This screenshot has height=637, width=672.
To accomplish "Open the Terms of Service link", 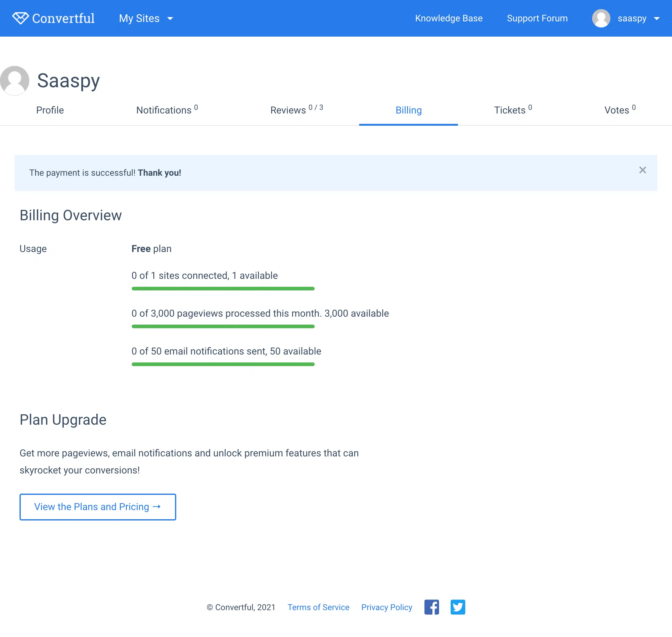I will click(x=318, y=607).
